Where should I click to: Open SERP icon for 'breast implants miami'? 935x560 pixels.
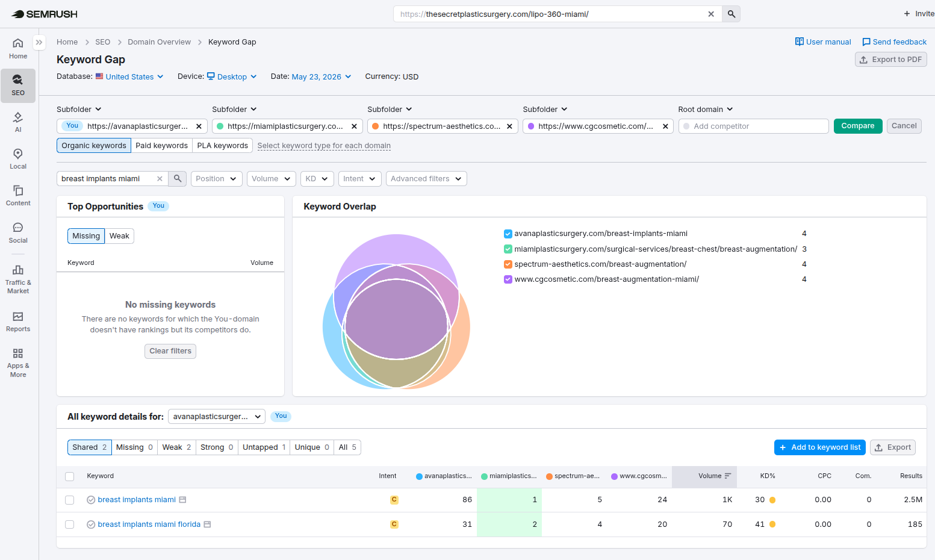click(x=183, y=500)
